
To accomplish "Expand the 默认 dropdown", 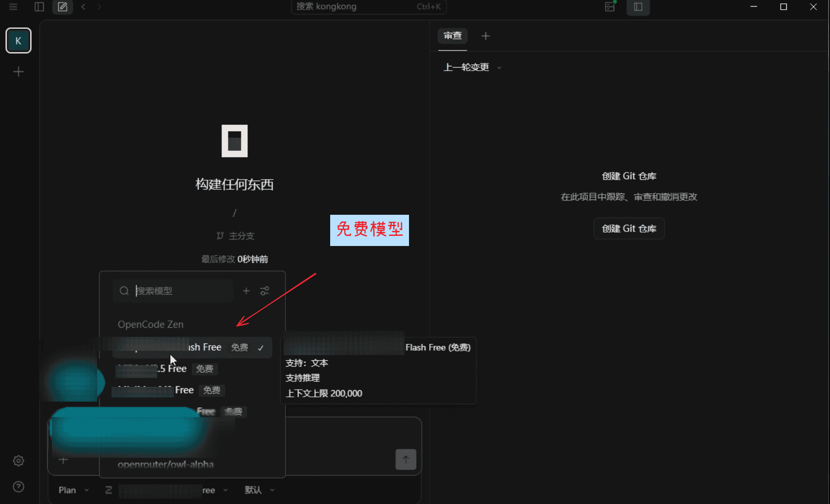I will click(x=260, y=490).
